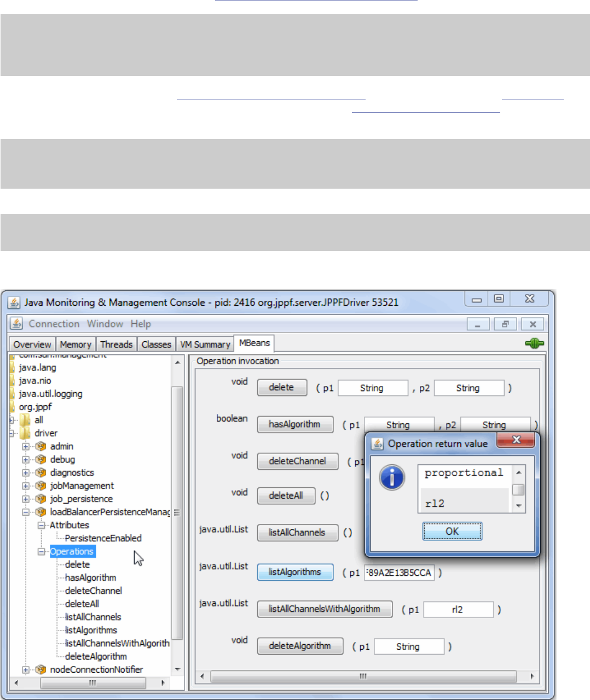
Task: Switch to the Memory tab
Action: 76,345
